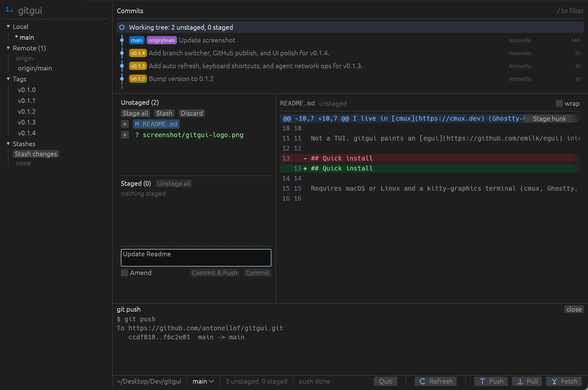Click the graph dot of the v0.1.4 commit
Viewport: 588px width, 390px height.
tap(122, 53)
